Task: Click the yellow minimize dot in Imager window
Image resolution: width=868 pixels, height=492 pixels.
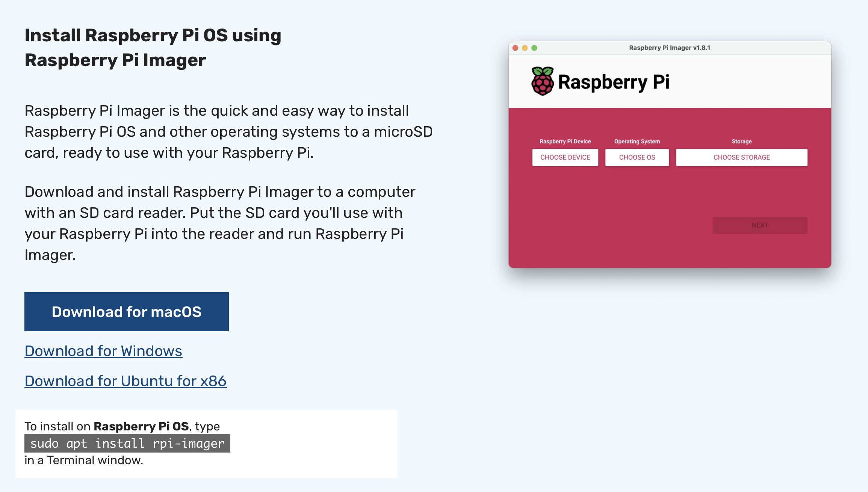Action: click(525, 48)
